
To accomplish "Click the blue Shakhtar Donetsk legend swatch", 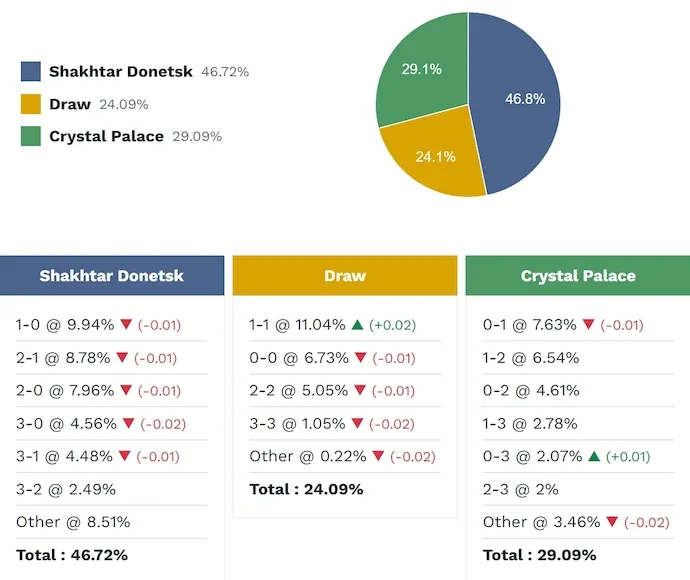I will 31,72.
